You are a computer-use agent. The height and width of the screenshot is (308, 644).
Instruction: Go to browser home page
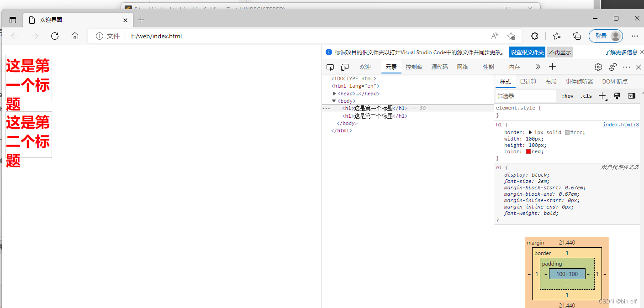pos(75,36)
